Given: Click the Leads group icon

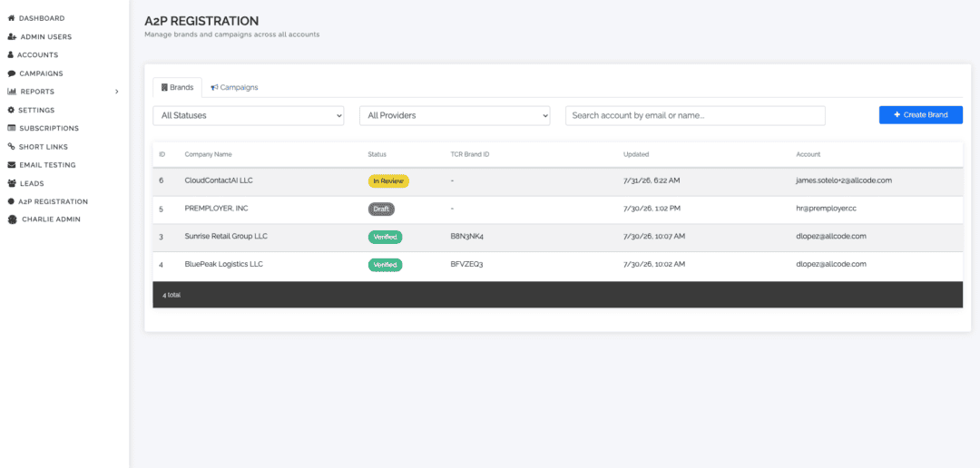Looking at the screenshot, I should pyautogui.click(x=12, y=183).
